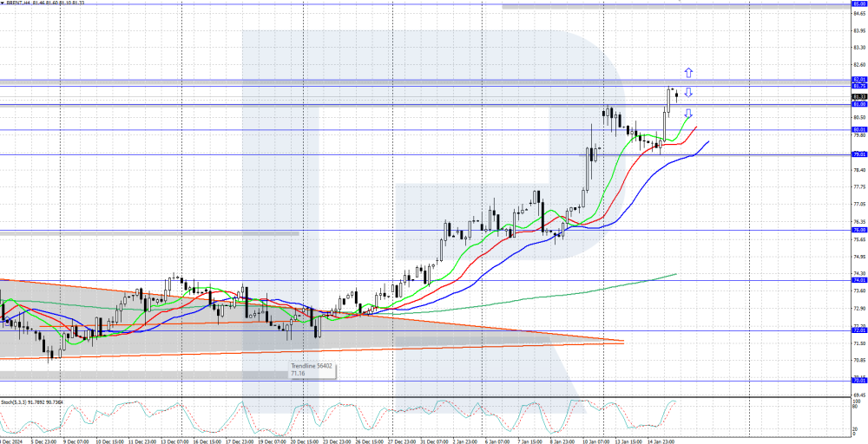Click the 80.01 horizontal level price tag

coord(858,130)
